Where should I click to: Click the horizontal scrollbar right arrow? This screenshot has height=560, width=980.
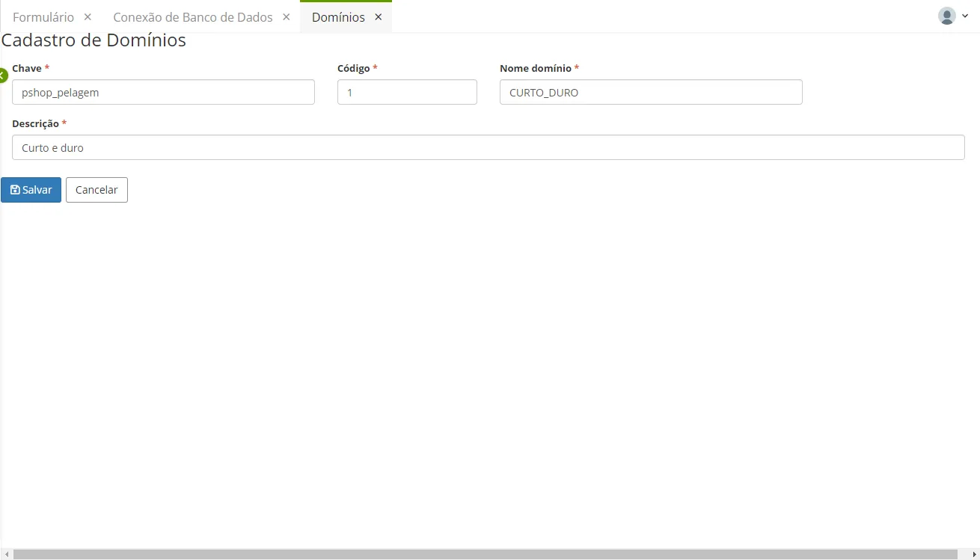(x=974, y=554)
